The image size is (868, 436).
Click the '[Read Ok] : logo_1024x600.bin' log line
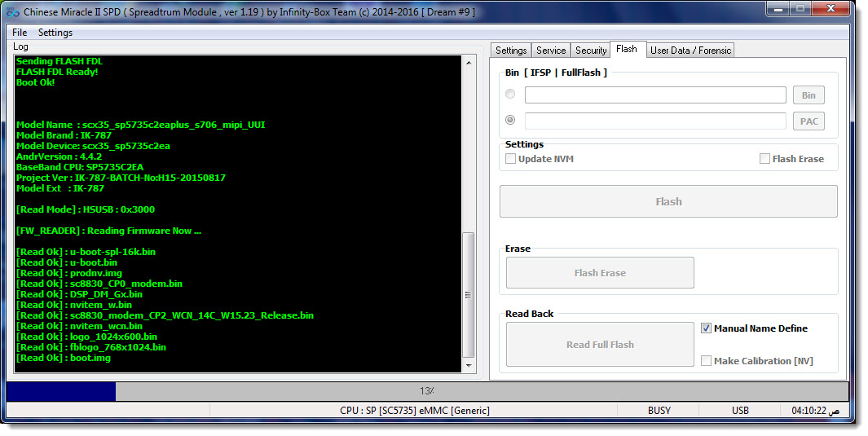86,337
